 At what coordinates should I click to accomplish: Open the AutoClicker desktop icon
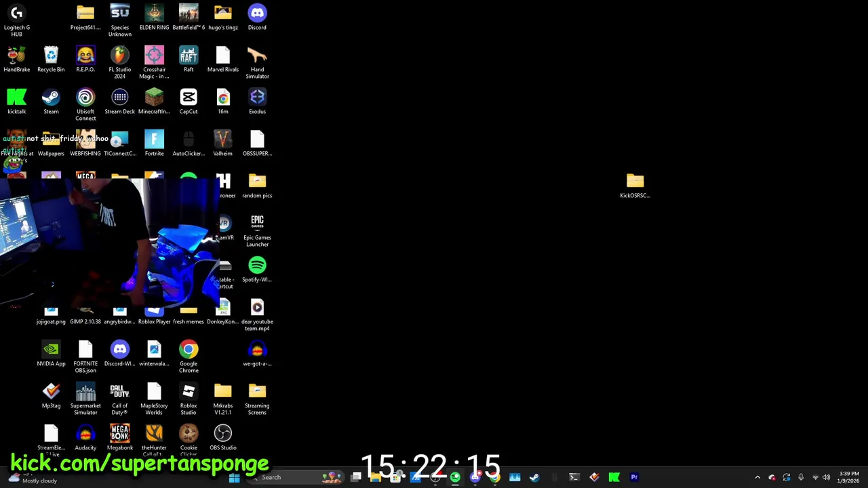click(189, 144)
